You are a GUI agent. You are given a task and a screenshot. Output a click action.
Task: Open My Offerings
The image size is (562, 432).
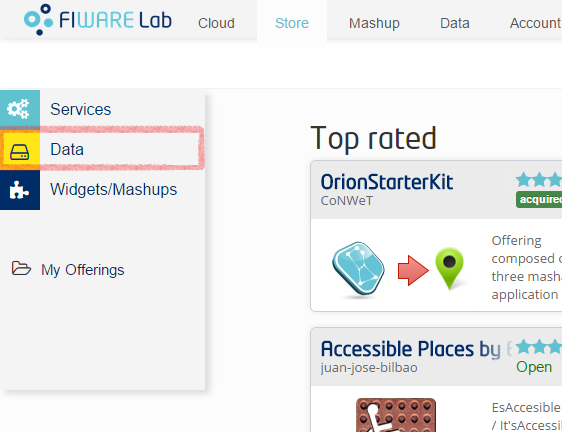pos(82,270)
